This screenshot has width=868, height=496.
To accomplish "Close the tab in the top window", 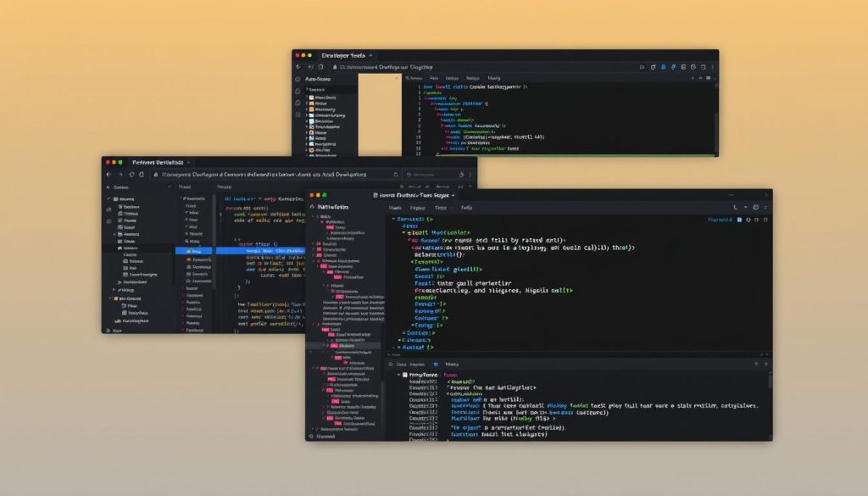I will tap(370, 55).
